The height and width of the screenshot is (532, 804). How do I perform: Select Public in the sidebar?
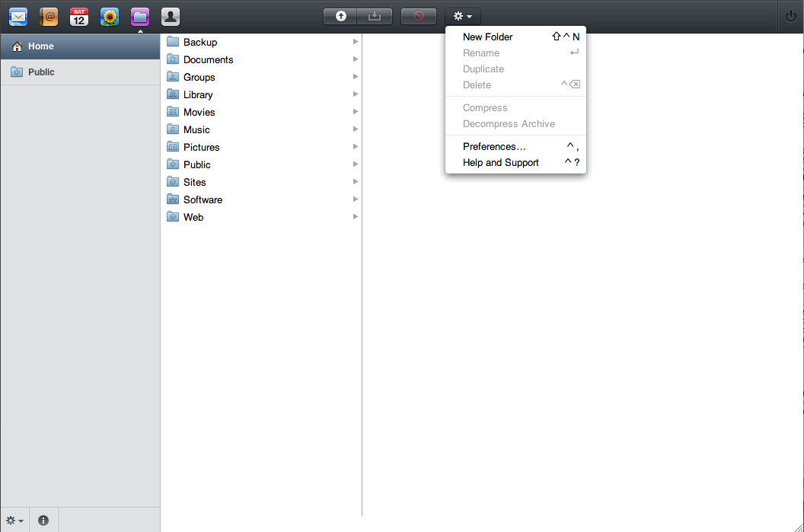click(x=81, y=72)
